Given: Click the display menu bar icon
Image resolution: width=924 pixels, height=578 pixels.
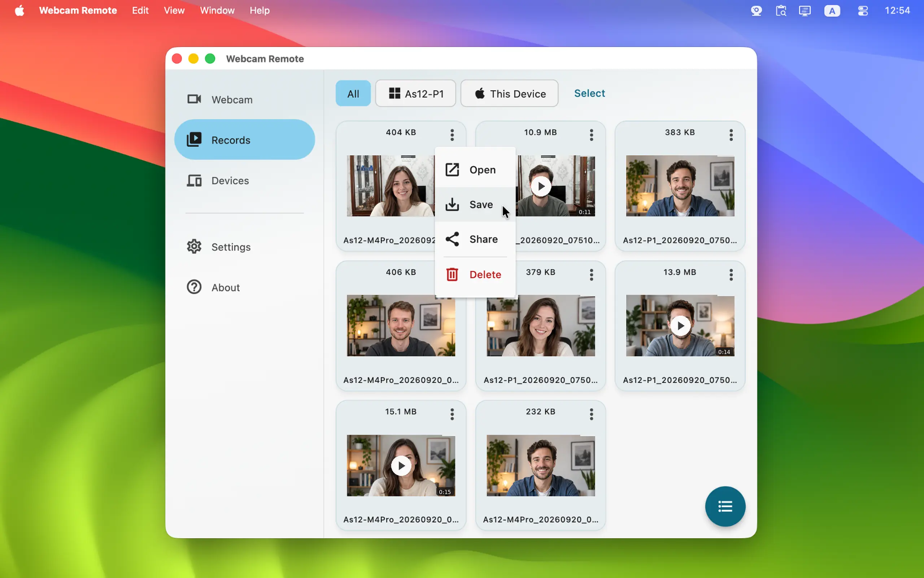Looking at the screenshot, I should coord(805,10).
